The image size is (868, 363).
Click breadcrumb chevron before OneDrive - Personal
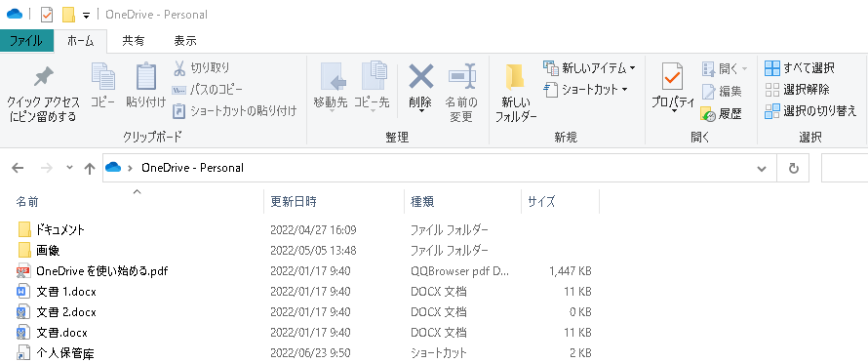(x=130, y=168)
